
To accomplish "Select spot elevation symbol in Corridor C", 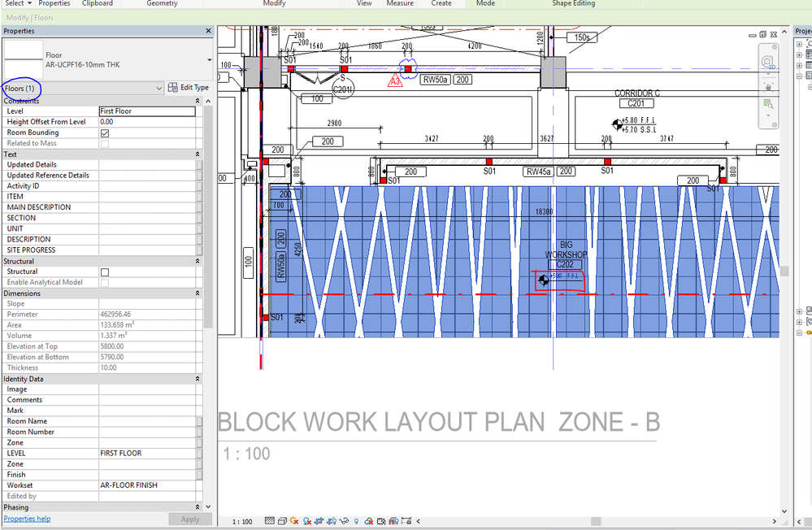I will coord(617,124).
